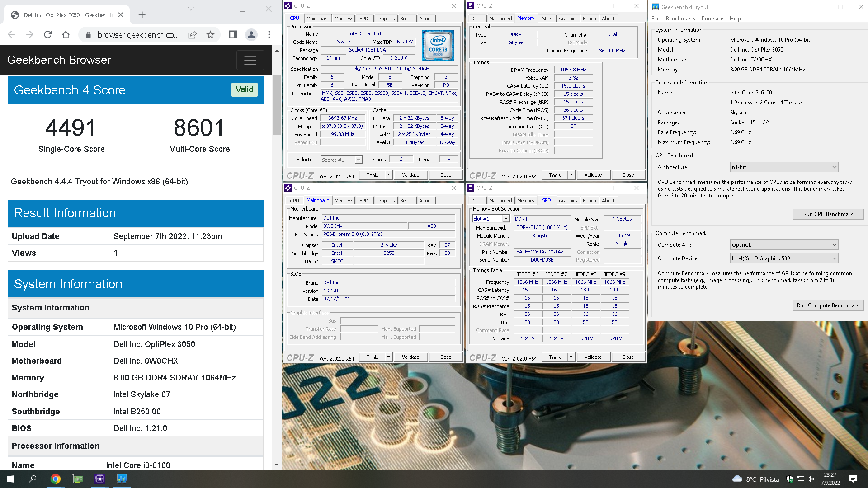The height and width of the screenshot is (488, 868).
Task: Click the green Valid badge
Action: pos(245,89)
